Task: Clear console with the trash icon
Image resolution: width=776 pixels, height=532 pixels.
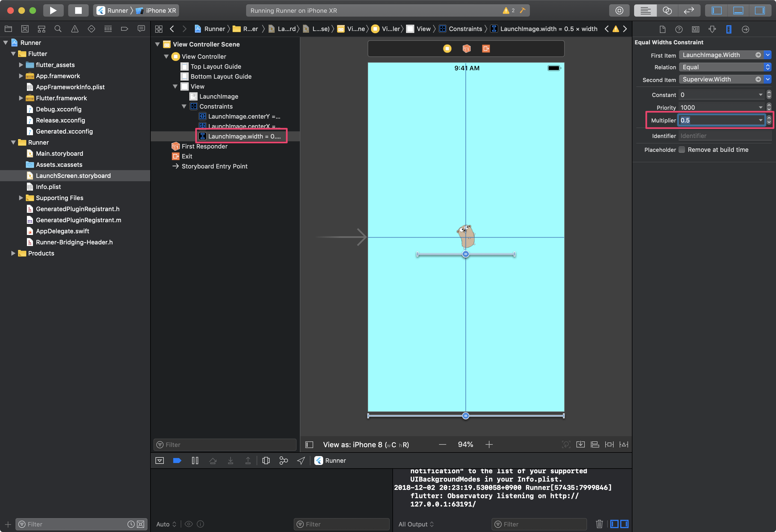Action: click(599, 524)
